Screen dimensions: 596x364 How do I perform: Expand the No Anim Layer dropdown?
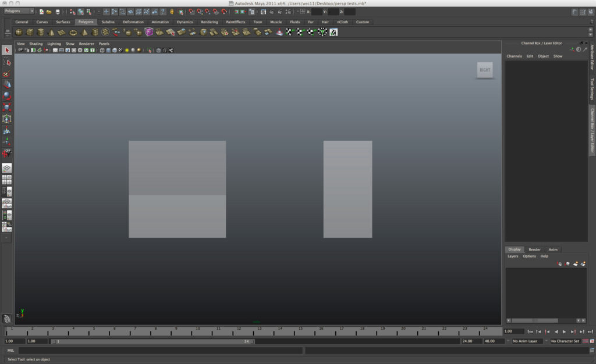point(527,341)
